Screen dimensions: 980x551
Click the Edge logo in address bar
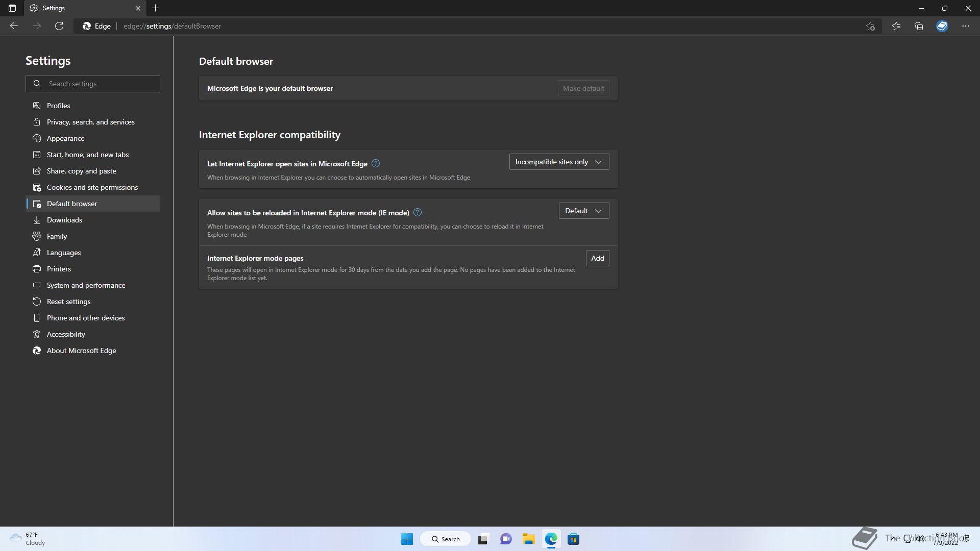87,26
